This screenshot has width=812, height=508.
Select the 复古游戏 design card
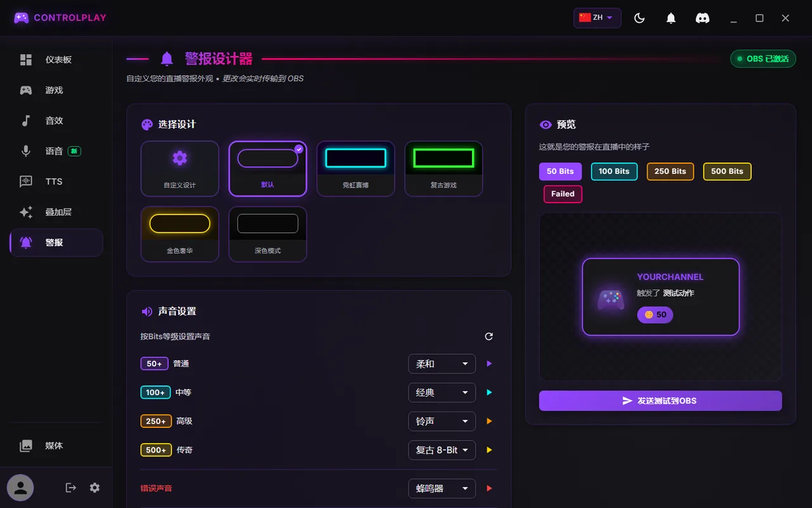[443, 169]
